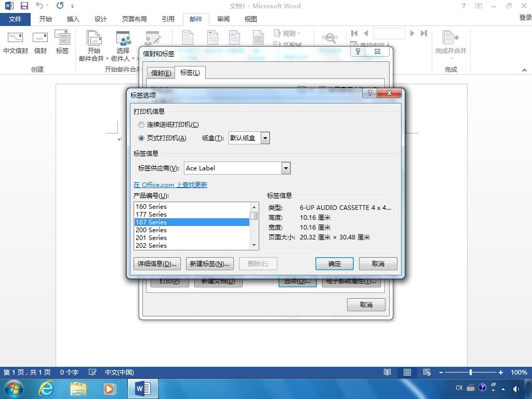
Task: Open Envelopes tab in background dialog
Action: point(161,73)
